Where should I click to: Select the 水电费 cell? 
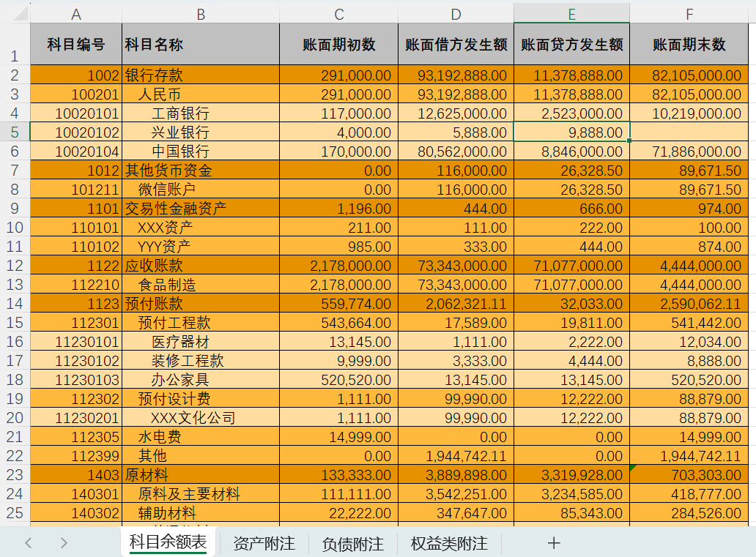[x=201, y=436]
